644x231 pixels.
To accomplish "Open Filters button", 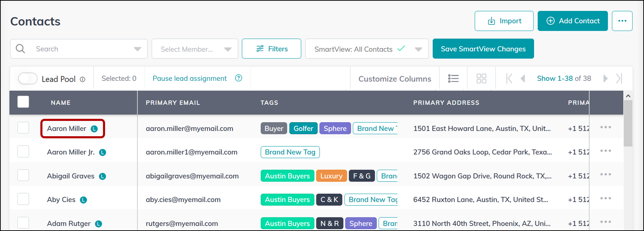I will pyautogui.click(x=271, y=49).
